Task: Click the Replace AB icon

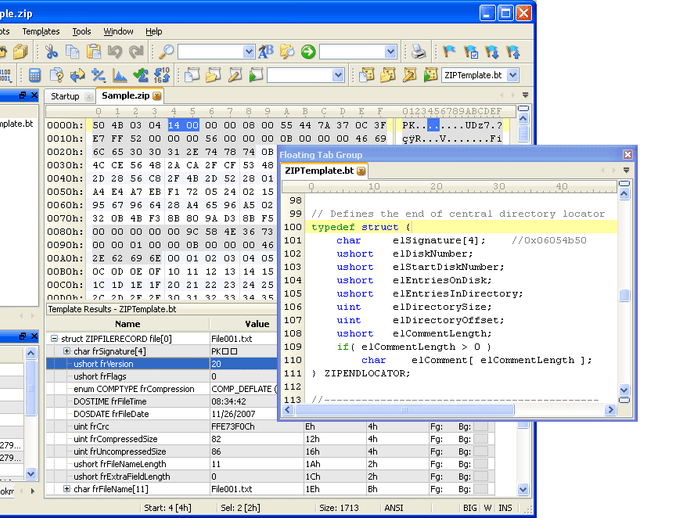Action: click(x=266, y=52)
